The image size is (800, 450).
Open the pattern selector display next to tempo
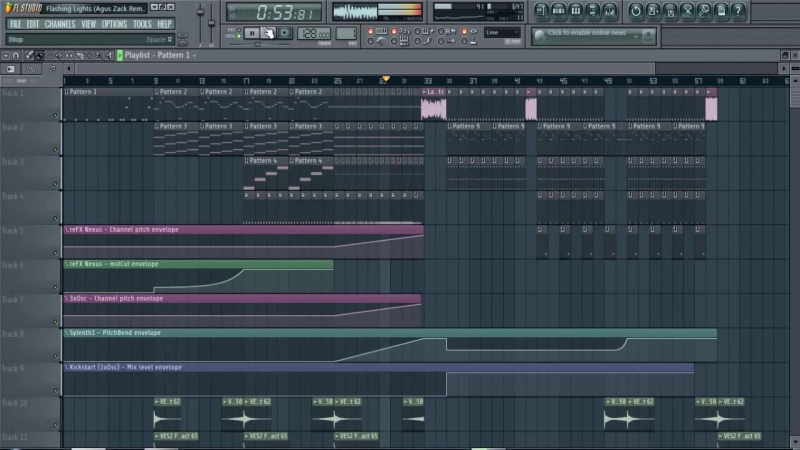click(x=346, y=34)
